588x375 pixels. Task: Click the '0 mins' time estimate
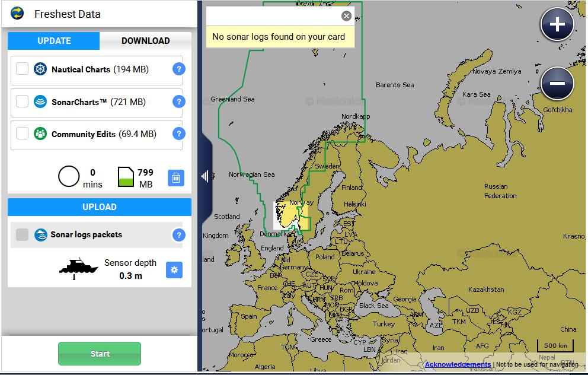(92, 179)
